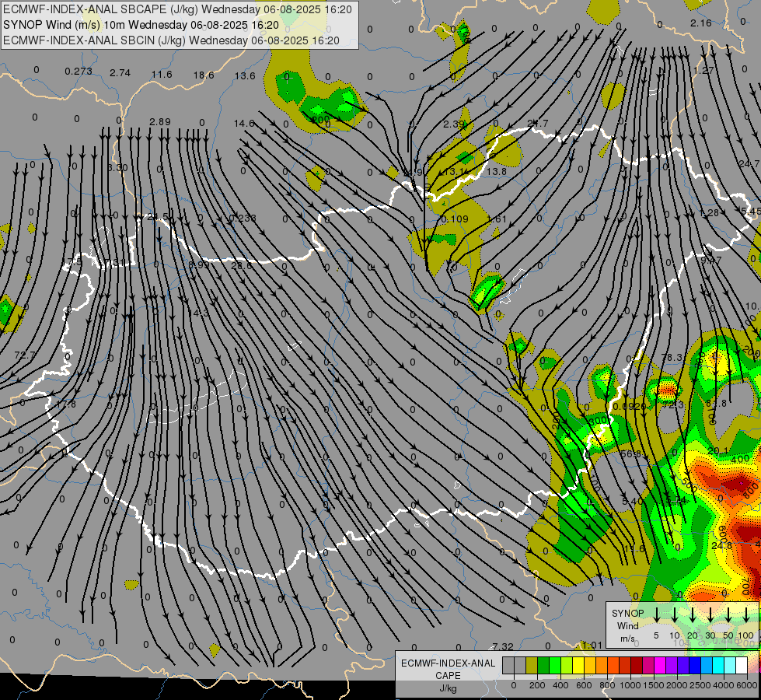
Task: Click the map value 14.3
Action: (198, 313)
